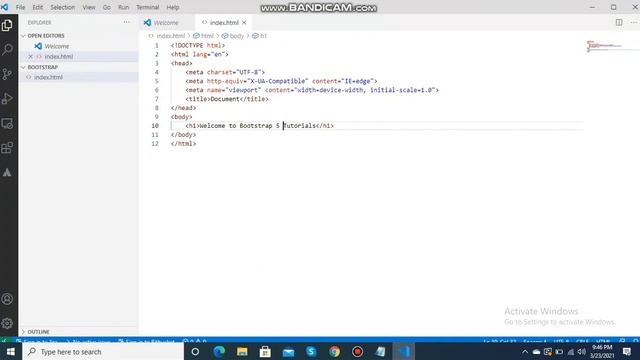Close the index.html editor tab
Screen dimensions: 640x360
[244, 23]
